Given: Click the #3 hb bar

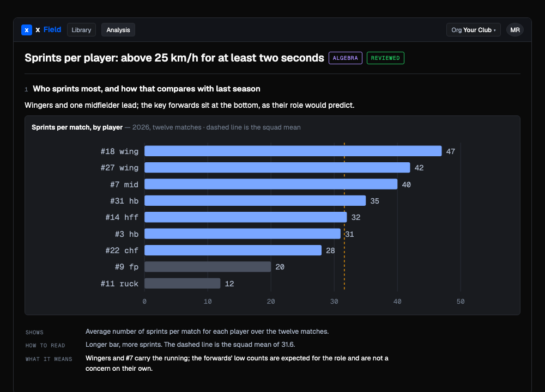Looking at the screenshot, I should click(x=243, y=234).
